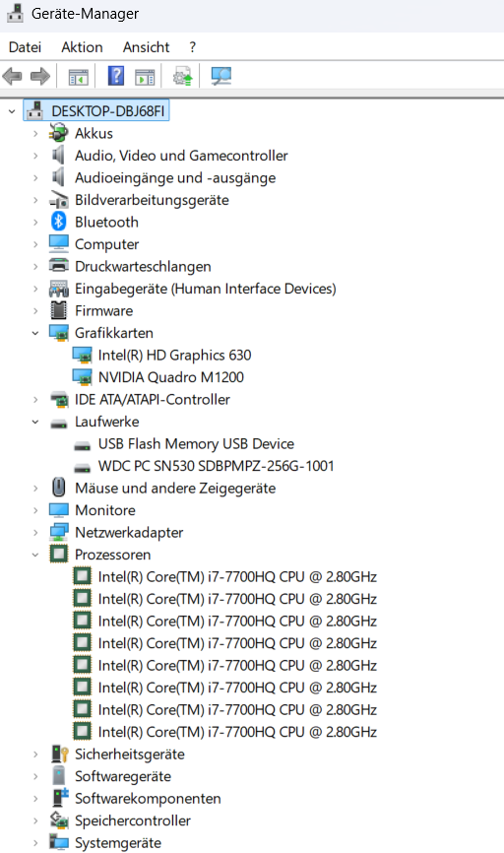
Task: Collapse the Prozessoren category
Action: [35, 555]
